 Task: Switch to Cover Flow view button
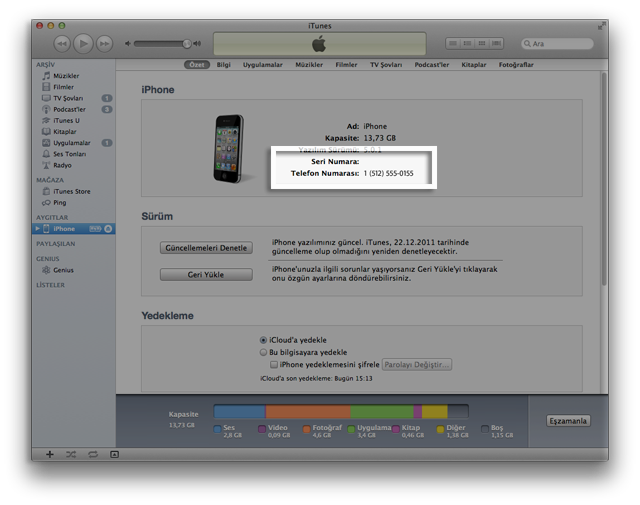(496, 43)
